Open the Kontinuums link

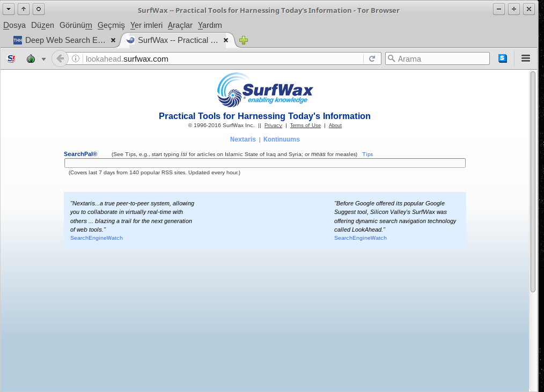coord(281,139)
